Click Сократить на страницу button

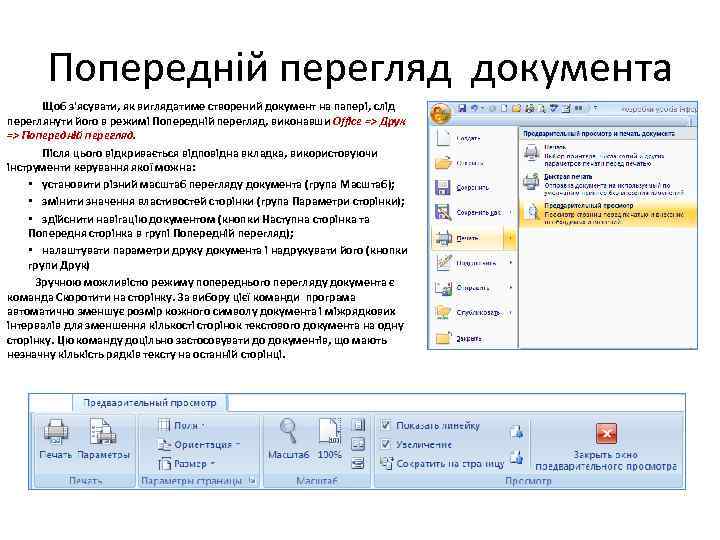click(x=442, y=464)
